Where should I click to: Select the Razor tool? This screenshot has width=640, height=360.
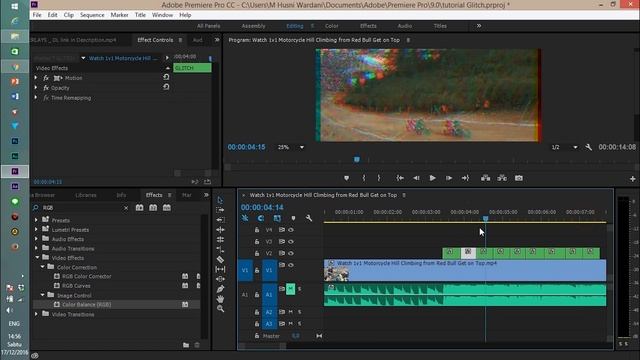pyautogui.click(x=220, y=259)
